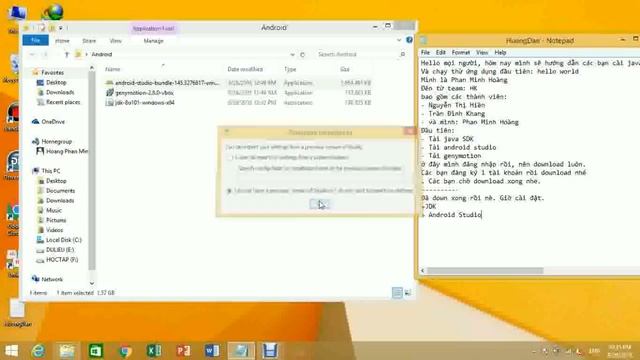Select Documents under This PC
Image resolution: width=640 pixels, height=360 pixels.
click(60, 191)
